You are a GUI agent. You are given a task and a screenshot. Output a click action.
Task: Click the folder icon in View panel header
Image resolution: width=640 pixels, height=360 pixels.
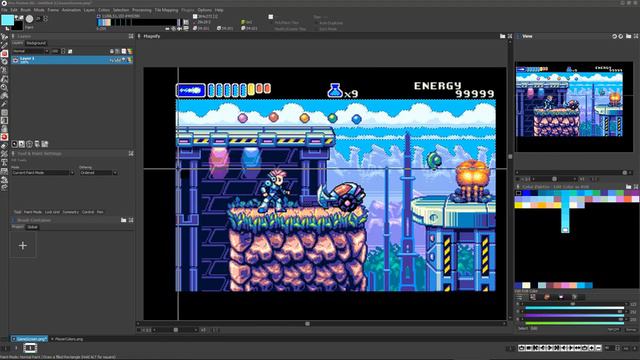629,36
